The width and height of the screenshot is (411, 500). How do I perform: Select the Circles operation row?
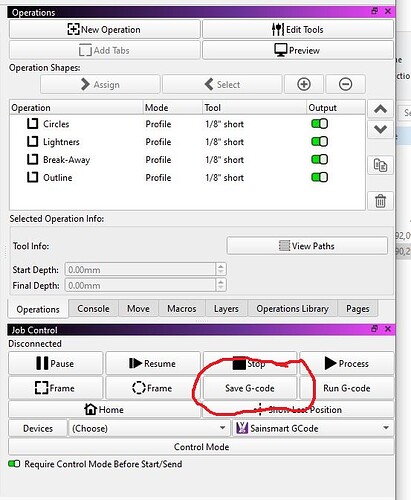(x=187, y=124)
